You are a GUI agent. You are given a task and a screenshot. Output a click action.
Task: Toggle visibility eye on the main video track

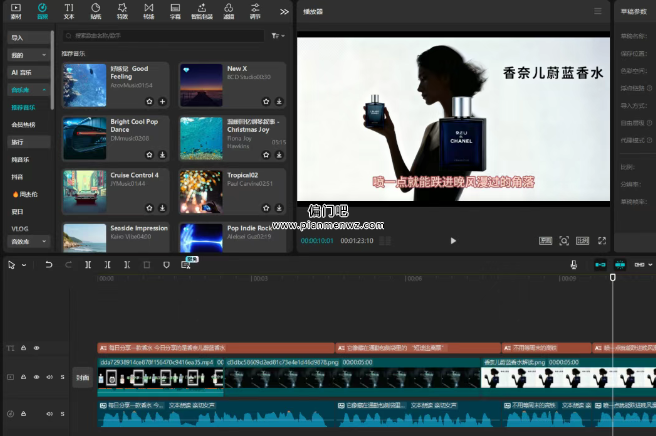(x=38, y=377)
